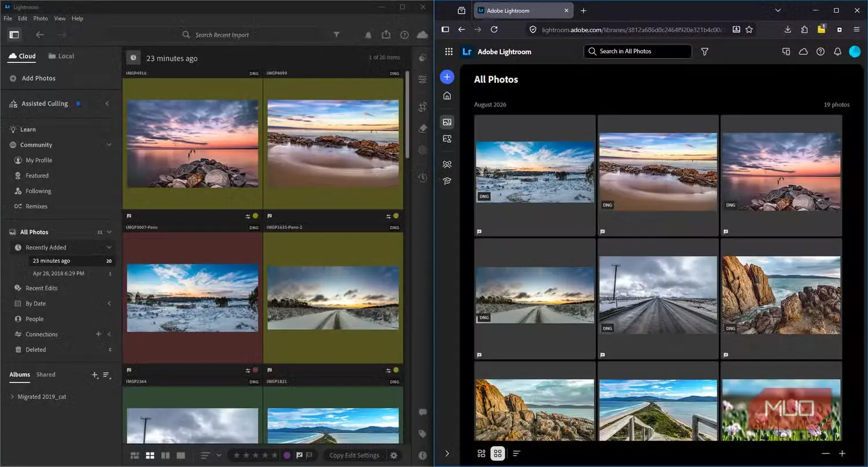This screenshot has width=868, height=467.
Task: Switch to square grid view
Action: [150, 455]
